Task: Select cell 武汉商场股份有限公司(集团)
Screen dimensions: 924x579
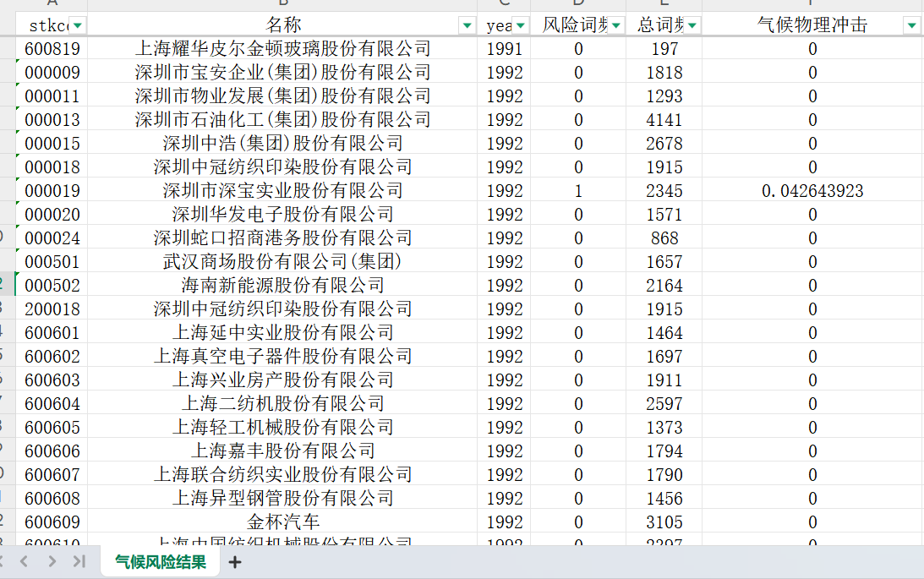Action: click(282, 261)
